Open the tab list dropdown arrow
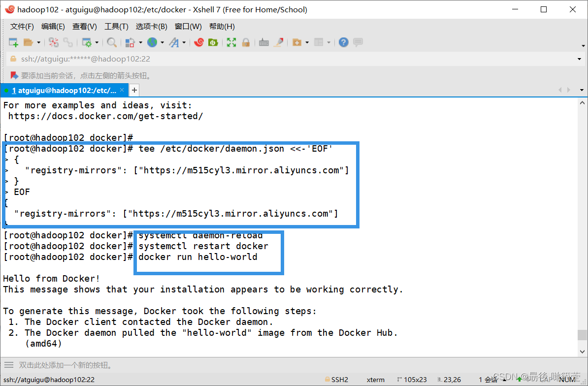This screenshot has width=588, height=386. pyautogui.click(x=582, y=90)
